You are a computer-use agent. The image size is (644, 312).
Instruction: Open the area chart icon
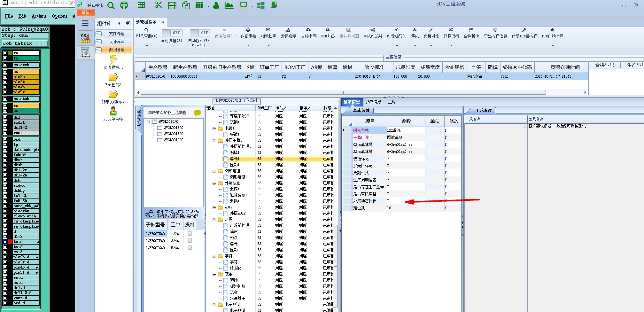[229, 5]
